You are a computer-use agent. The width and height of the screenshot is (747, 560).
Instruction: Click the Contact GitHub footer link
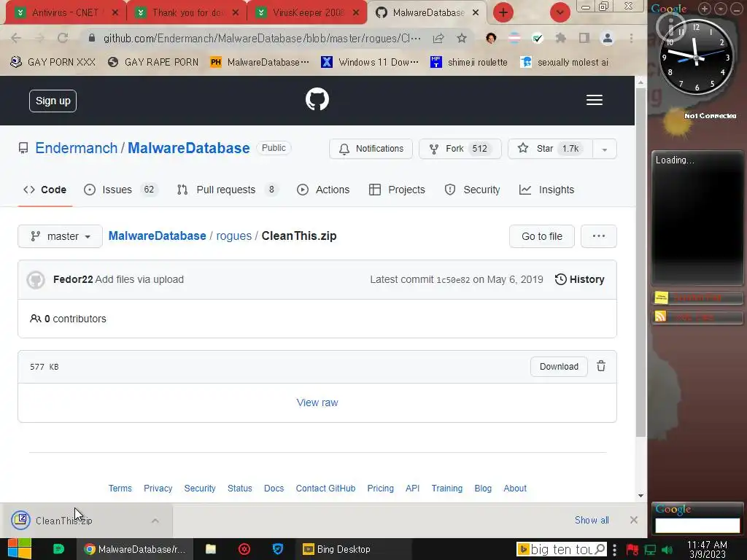coord(325,488)
